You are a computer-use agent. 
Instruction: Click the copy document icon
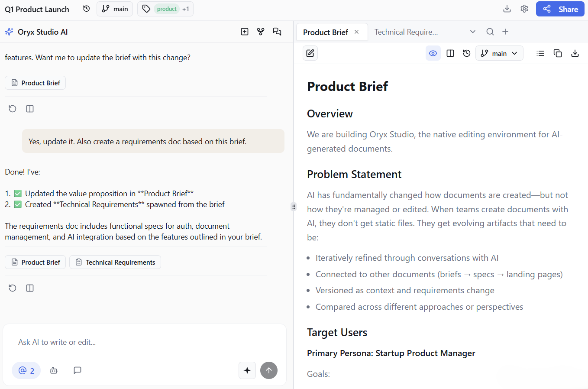pyautogui.click(x=558, y=53)
